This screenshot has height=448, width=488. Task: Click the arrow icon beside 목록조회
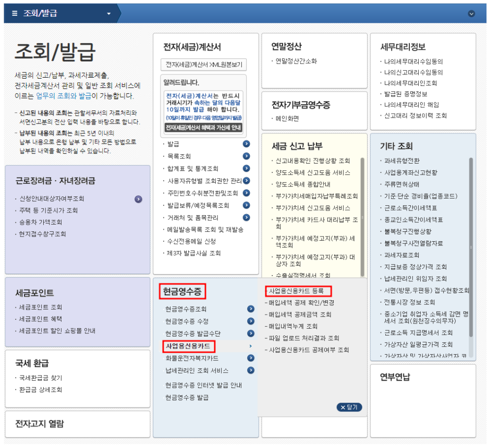pyautogui.click(x=246, y=156)
